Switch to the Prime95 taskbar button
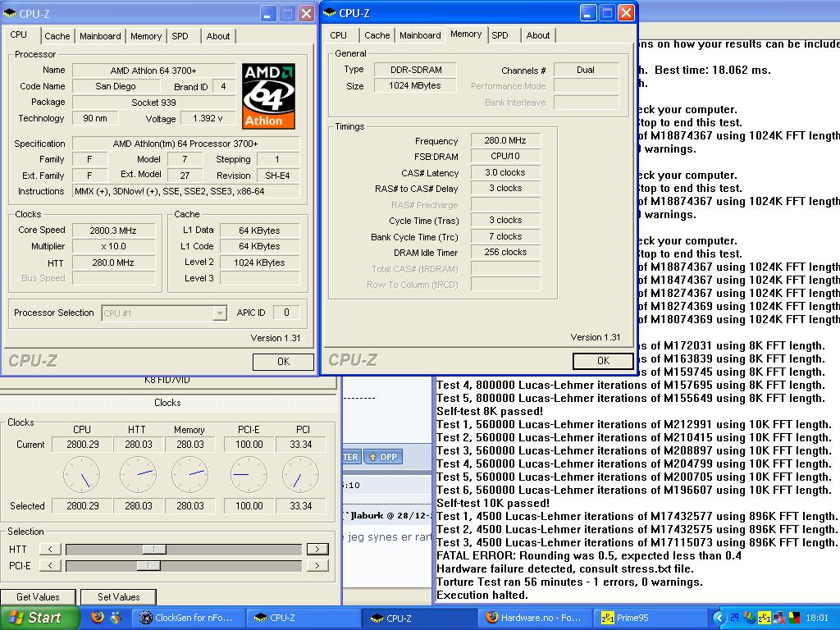 [650, 618]
